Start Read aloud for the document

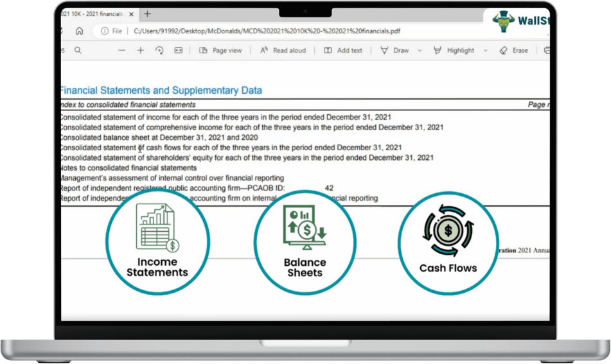click(x=283, y=50)
